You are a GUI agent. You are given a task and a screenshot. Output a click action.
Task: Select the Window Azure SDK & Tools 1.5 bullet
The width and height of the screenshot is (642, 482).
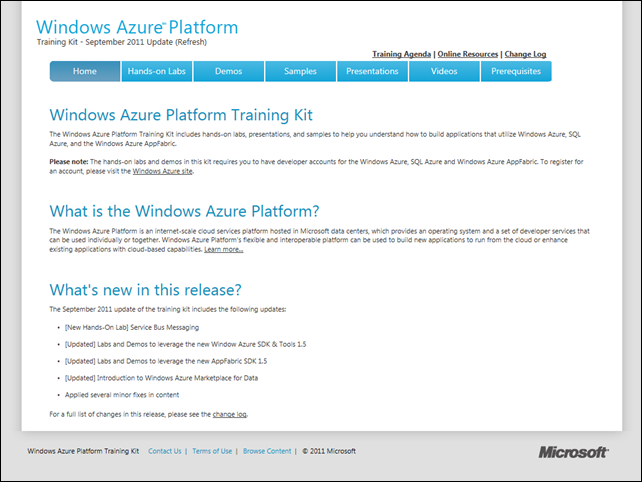pyautogui.click(x=185, y=344)
